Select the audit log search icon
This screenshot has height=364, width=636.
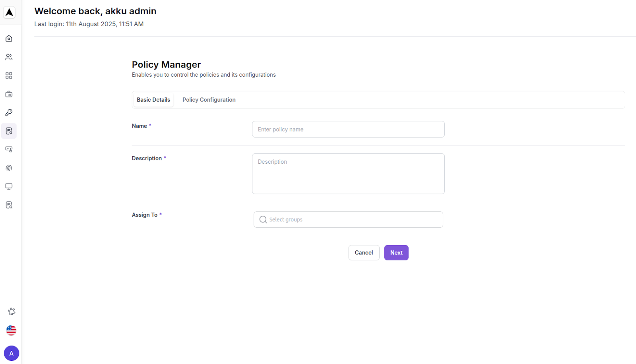tap(8, 205)
